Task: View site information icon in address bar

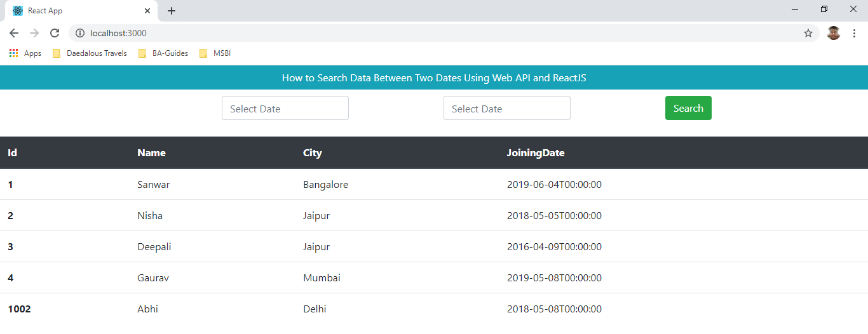Action: point(80,33)
